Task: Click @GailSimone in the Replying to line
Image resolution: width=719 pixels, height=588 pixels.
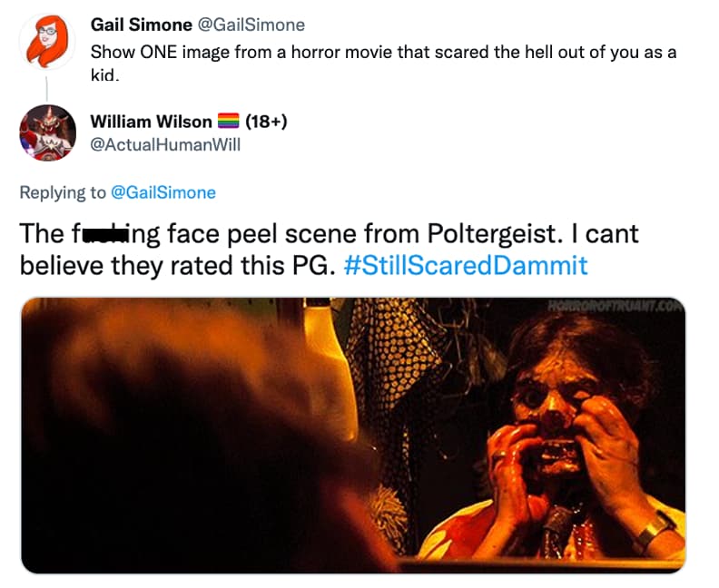Action: 163,192
